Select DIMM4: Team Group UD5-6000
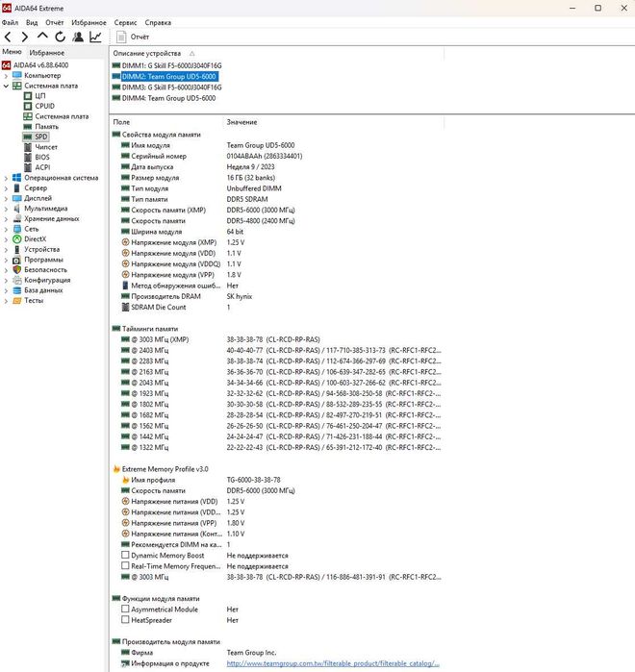The height and width of the screenshot is (672, 635). pos(169,98)
